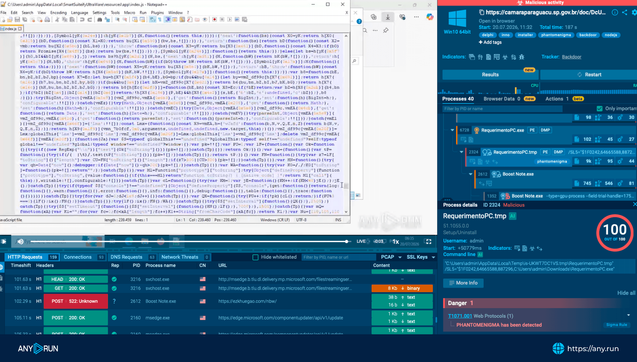
Task: Close the Process details panel
Action: (635, 204)
